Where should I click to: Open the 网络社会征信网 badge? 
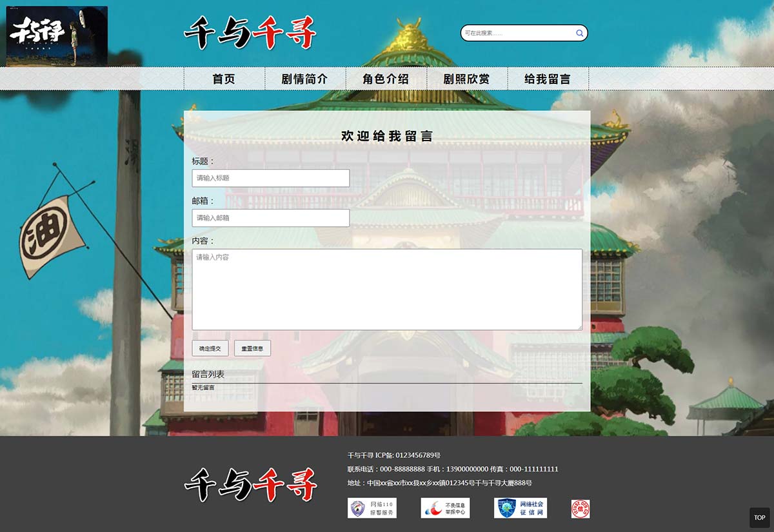click(x=521, y=508)
